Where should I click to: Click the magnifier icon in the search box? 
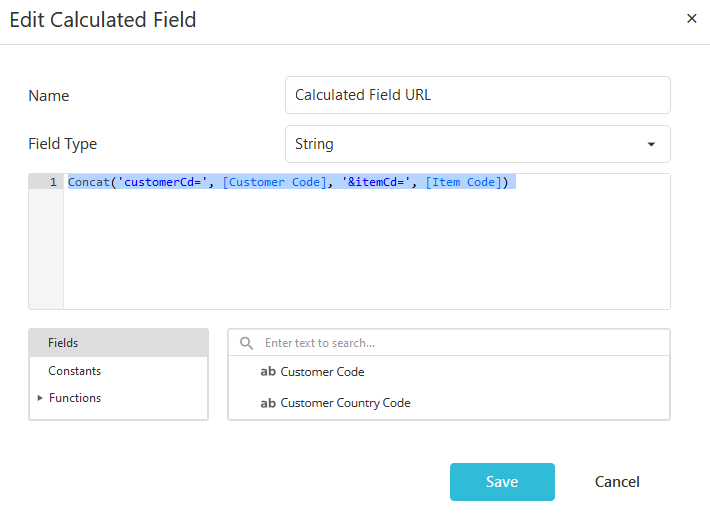click(247, 343)
